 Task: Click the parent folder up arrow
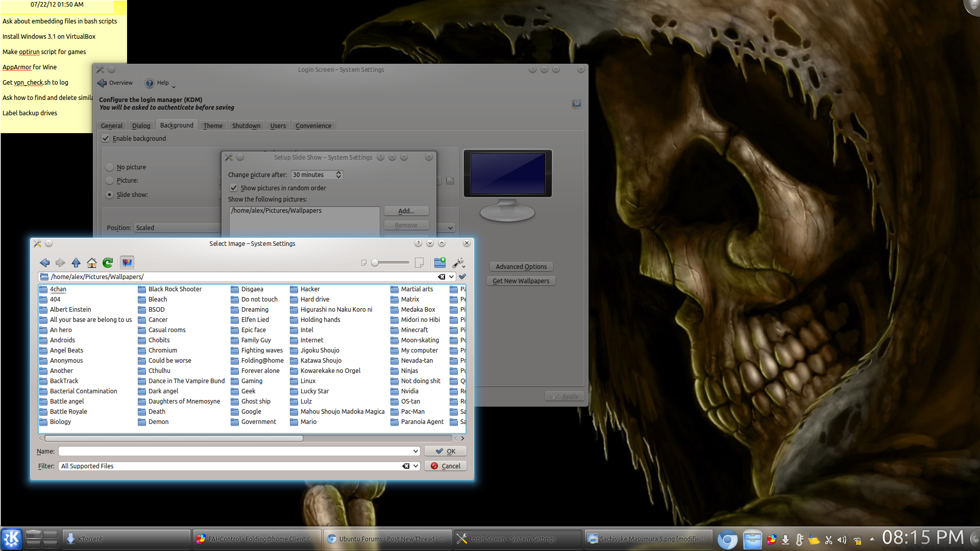tap(76, 263)
